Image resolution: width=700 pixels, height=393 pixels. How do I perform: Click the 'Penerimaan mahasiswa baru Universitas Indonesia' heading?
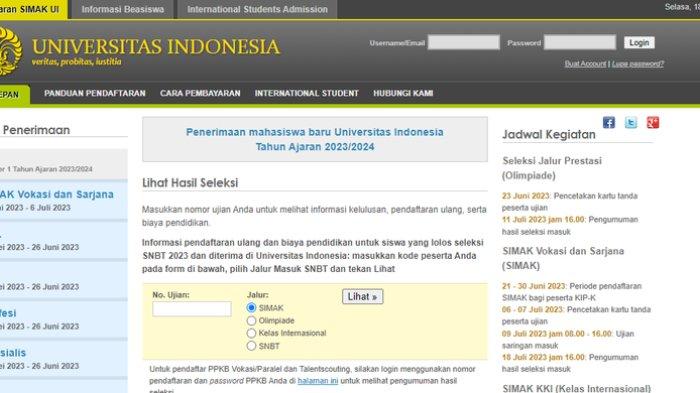315,132
